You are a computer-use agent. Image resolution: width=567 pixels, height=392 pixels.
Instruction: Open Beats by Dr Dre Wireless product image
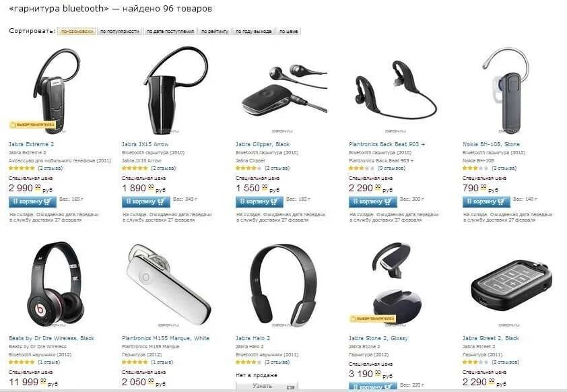tap(55, 285)
